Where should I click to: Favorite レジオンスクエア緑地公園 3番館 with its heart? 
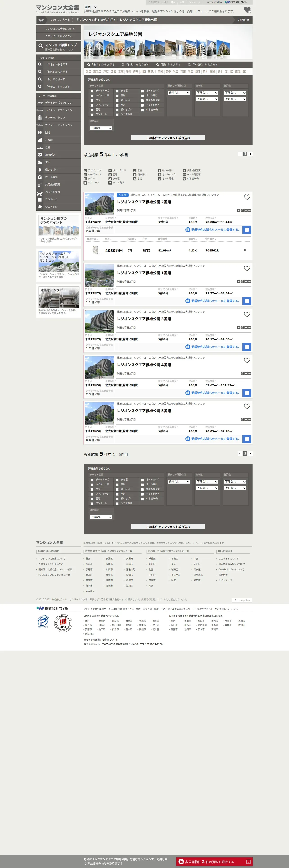point(247,314)
